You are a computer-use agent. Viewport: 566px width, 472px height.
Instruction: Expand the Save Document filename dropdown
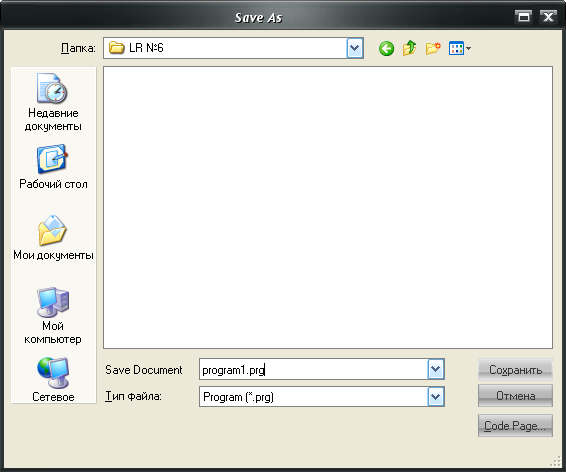click(436, 369)
